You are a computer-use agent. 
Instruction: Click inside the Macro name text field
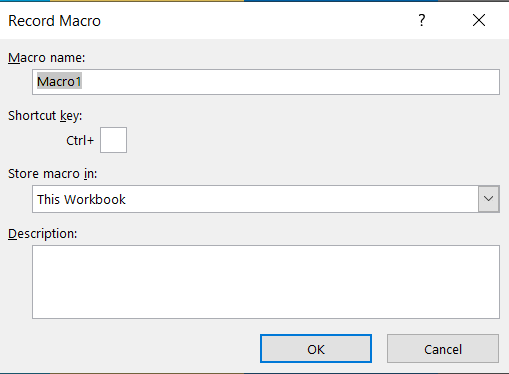(266, 82)
